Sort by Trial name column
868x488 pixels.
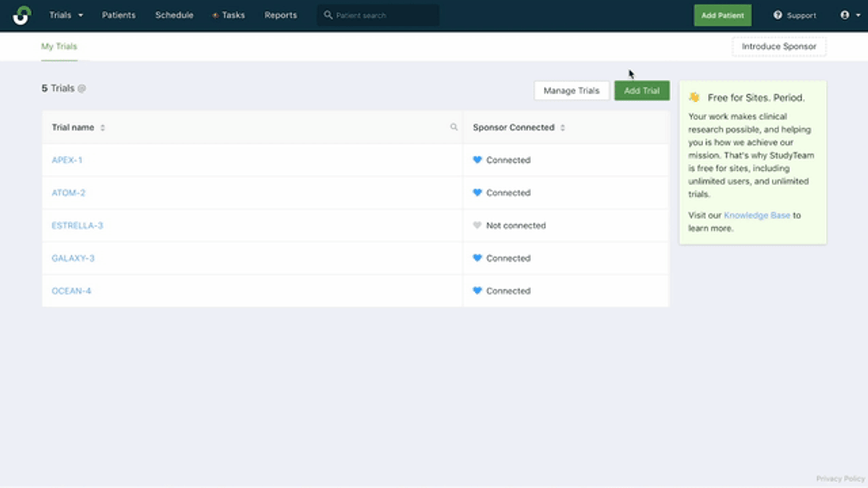(x=102, y=127)
